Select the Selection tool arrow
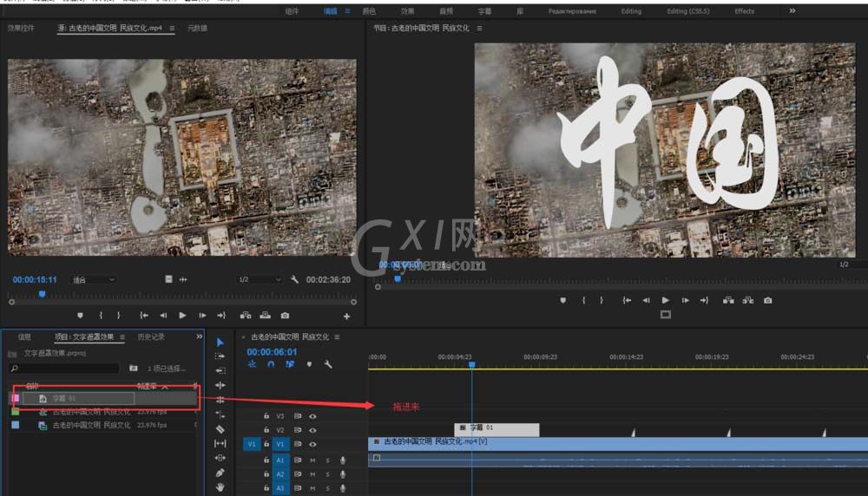868x496 pixels. [220, 343]
